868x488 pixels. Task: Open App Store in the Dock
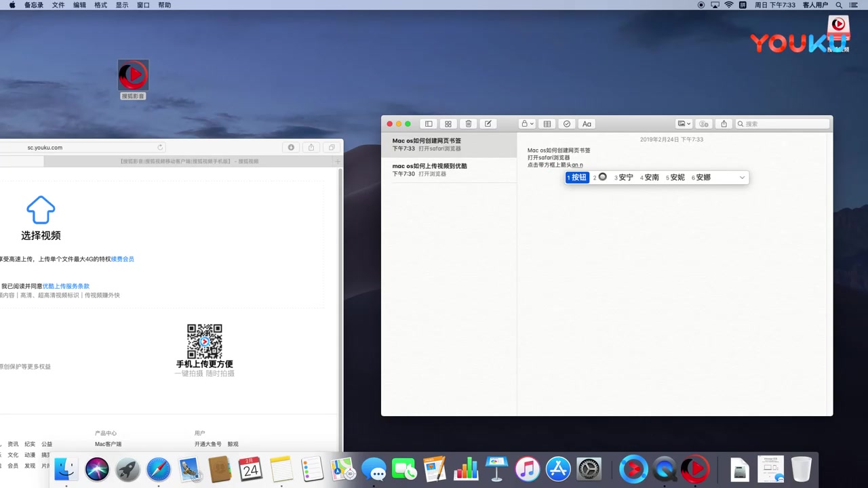tap(558, 469)
